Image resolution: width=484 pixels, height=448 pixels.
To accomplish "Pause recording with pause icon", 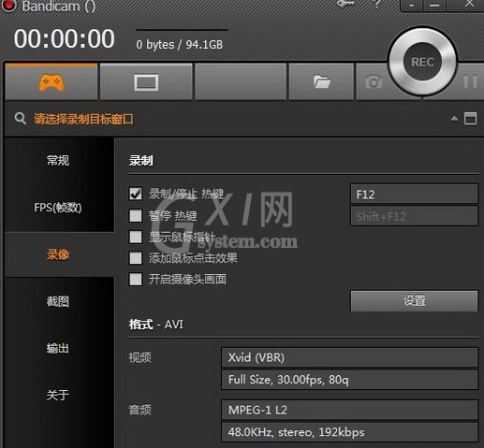I will pyautogui.click(x=470, y=81).
